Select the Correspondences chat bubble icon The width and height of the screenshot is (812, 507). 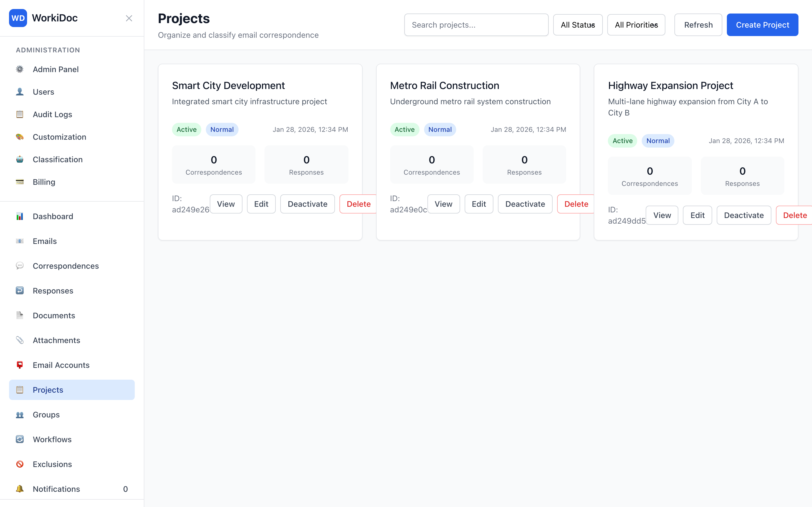point(20,266)
